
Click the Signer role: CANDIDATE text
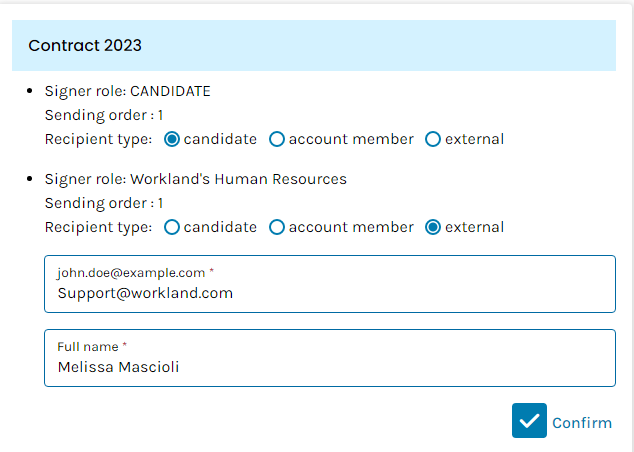(x=127, y=91)
